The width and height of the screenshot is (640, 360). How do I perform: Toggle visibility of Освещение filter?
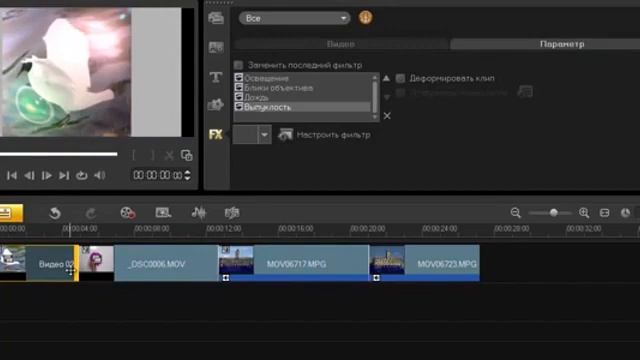click(x=239, y=78)
